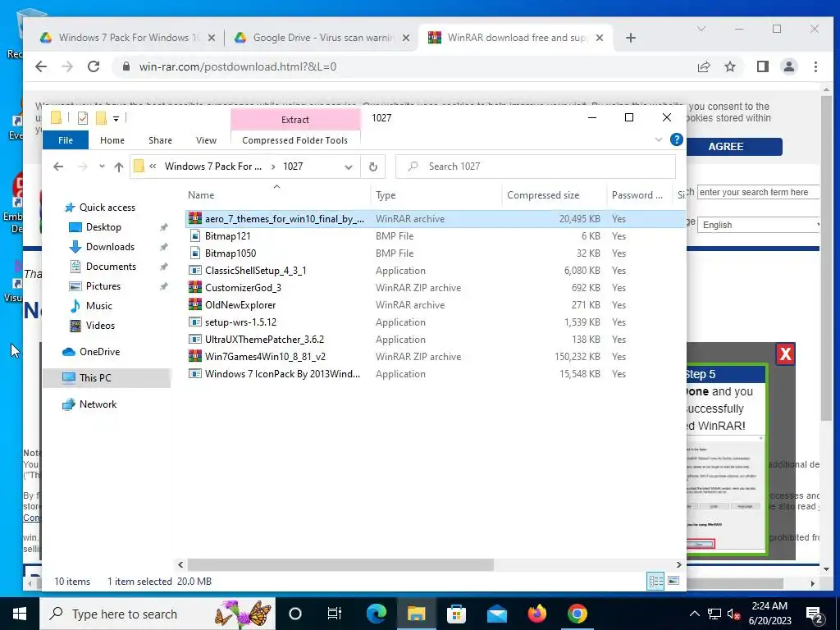The image size is (840, 630).
Task: Refresh the 1027 folder view
Action: click(x=373, y=167)
